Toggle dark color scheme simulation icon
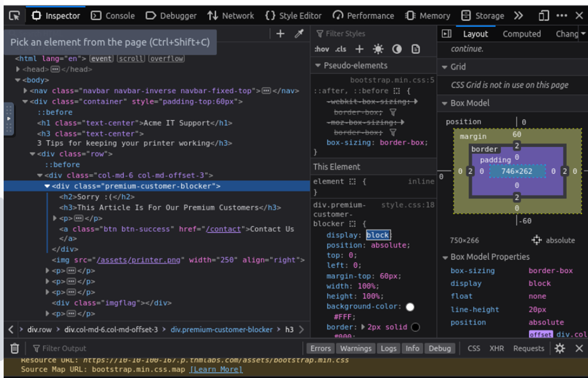 [397, 49]
